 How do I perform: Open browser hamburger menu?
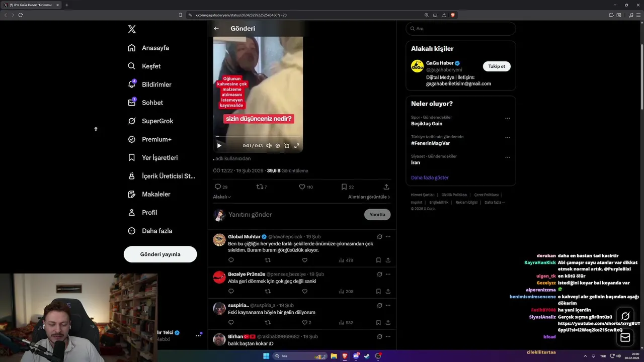point(638,15)
